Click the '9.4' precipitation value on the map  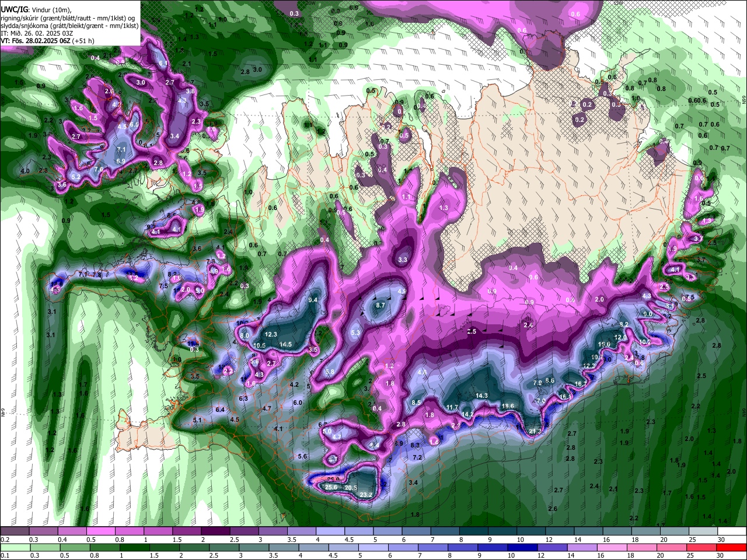pos(313,300)
